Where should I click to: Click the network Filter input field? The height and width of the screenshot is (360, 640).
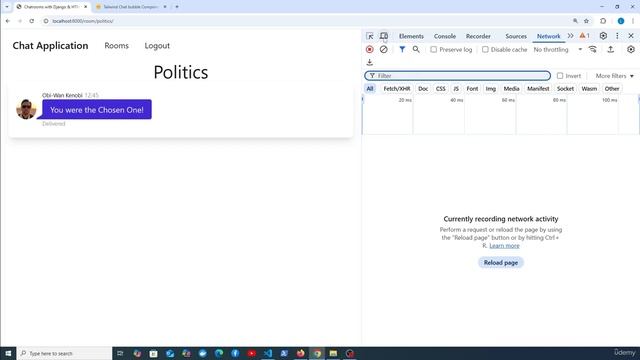458,76
